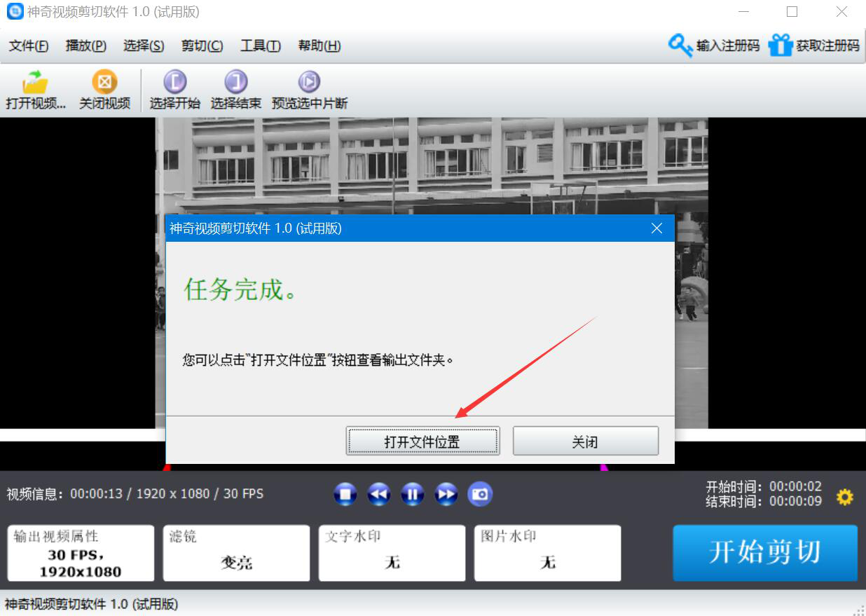The width and height of the screenshot is (866, 616).
Task: Open the 选择(S) menu
Action: coord(144,46)
